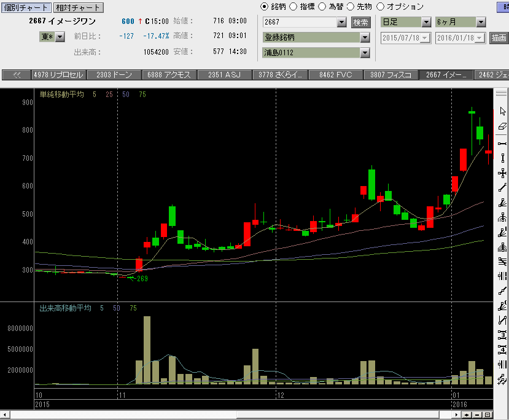Image resolution: width=509 pixels, height=420 pixels.
Task: Open the 4978 リプロセル tab
Action: 59,75
